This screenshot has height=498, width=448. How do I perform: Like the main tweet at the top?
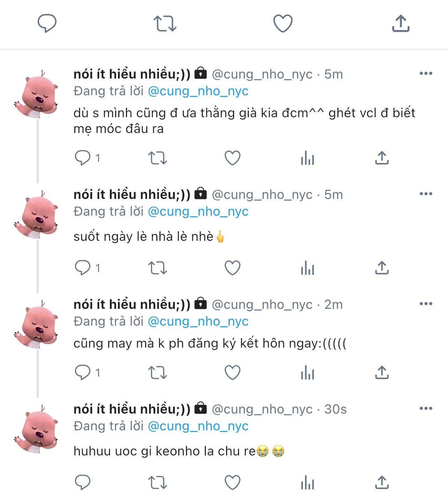coord(283,24)
